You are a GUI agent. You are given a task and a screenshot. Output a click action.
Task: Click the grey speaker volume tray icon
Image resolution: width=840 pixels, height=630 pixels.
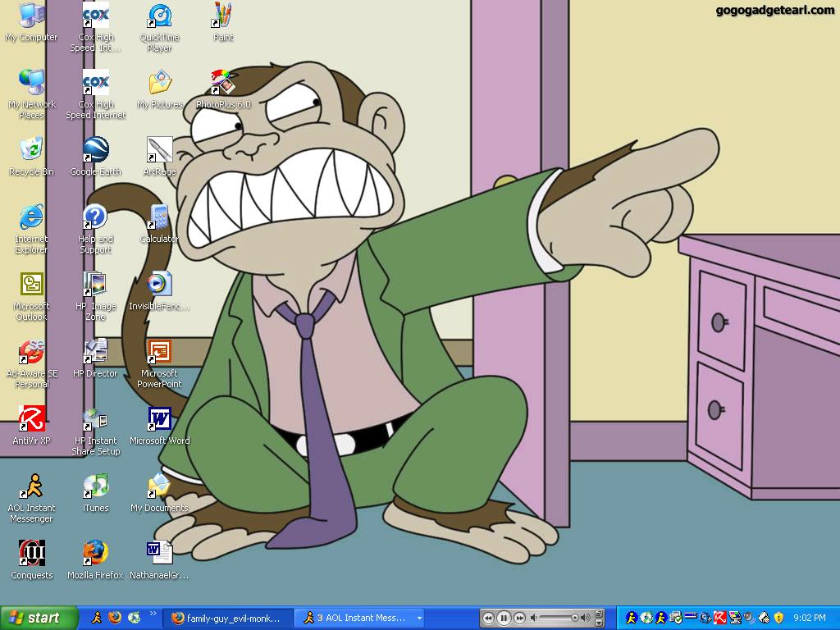point(750,618)
